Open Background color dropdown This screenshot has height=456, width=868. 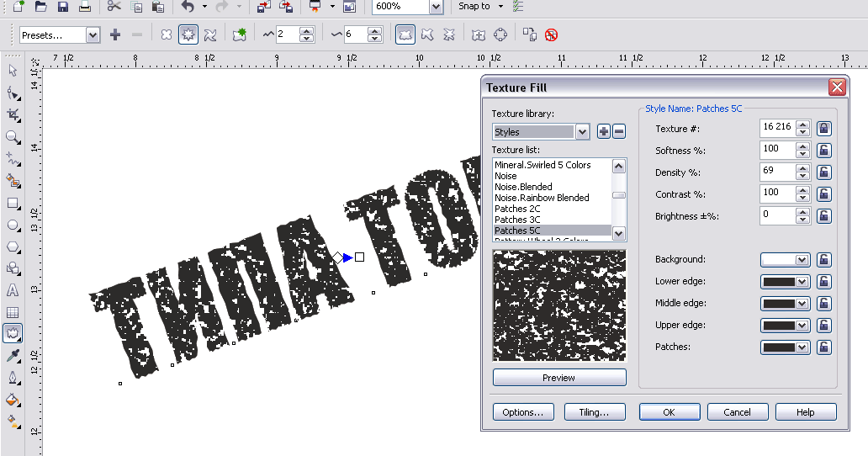click(x=801, y=260)
